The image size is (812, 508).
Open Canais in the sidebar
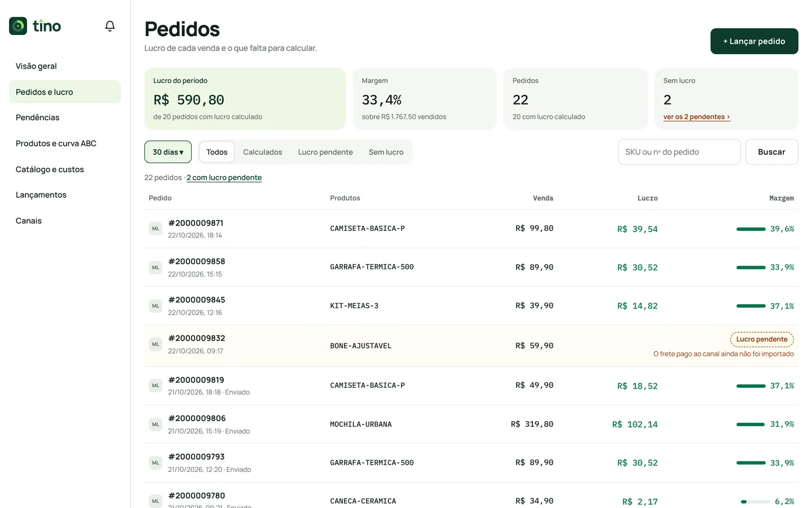tap(65, 221)
